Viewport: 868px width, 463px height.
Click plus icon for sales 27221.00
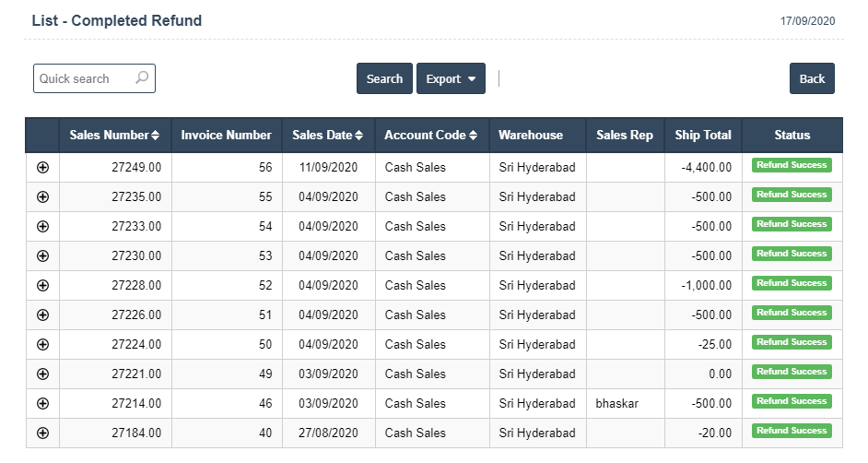pos(42,374)
